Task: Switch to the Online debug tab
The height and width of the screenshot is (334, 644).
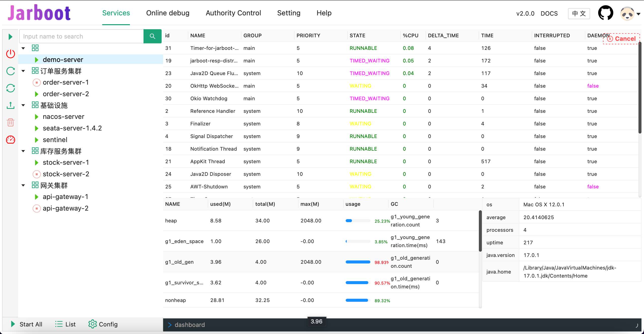Action: (x=168, y=13)
